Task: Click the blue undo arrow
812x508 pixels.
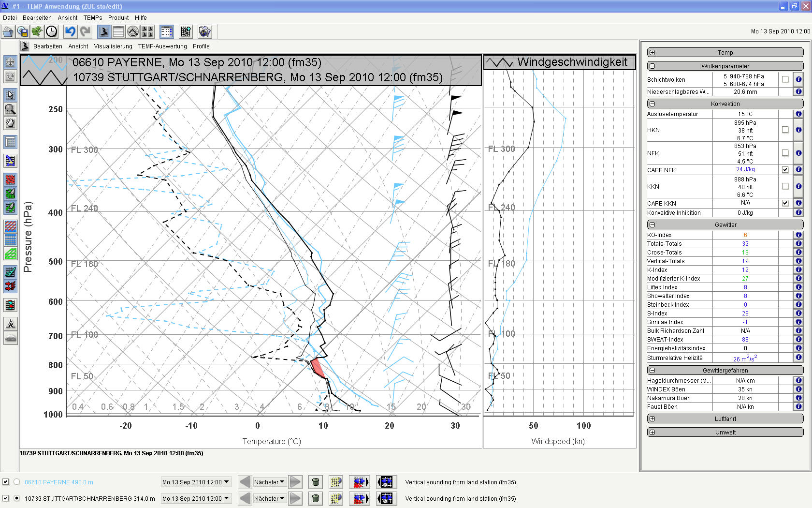Action: (x=71, y=32)
